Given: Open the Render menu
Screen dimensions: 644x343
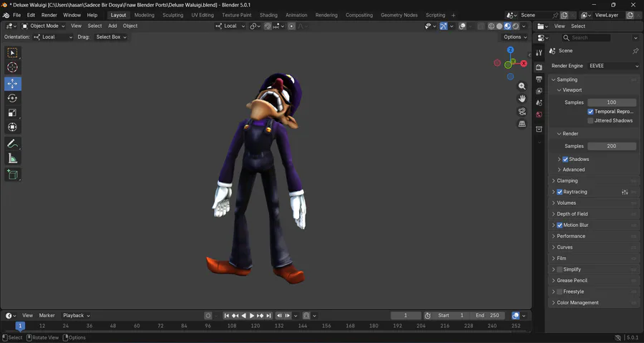Looking at the screenshot, I should pos(49,15).
